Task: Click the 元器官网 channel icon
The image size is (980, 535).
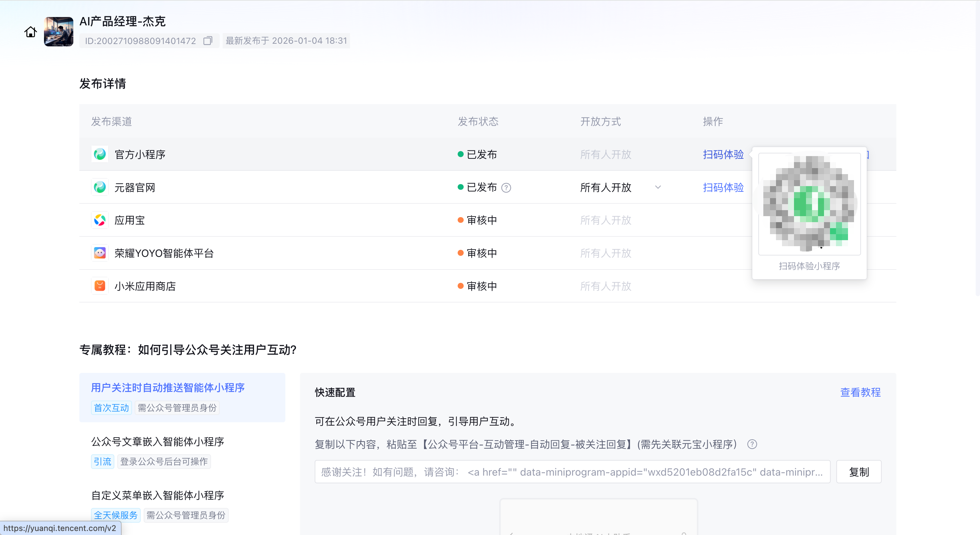Action: point(100,187)
